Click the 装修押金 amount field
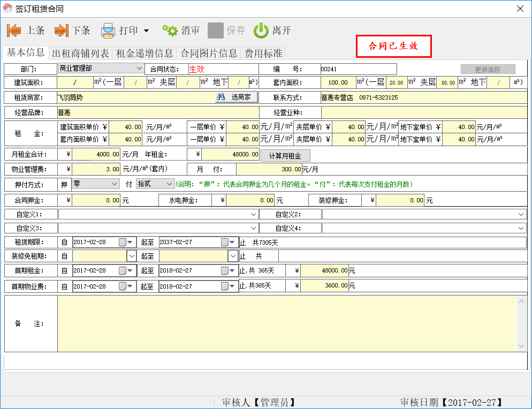 (x=400, y=200)
